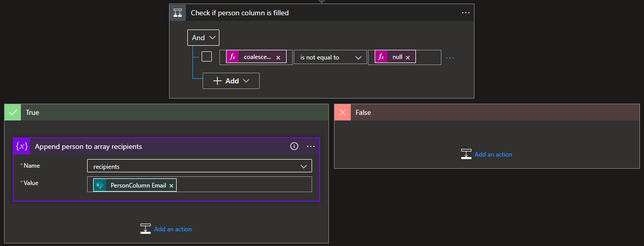Image resolution: width=644 pixels, height=246 pixels.
Task: Tick the condition row checkbox
Action: pyautogui.click(x=207, y=56)
